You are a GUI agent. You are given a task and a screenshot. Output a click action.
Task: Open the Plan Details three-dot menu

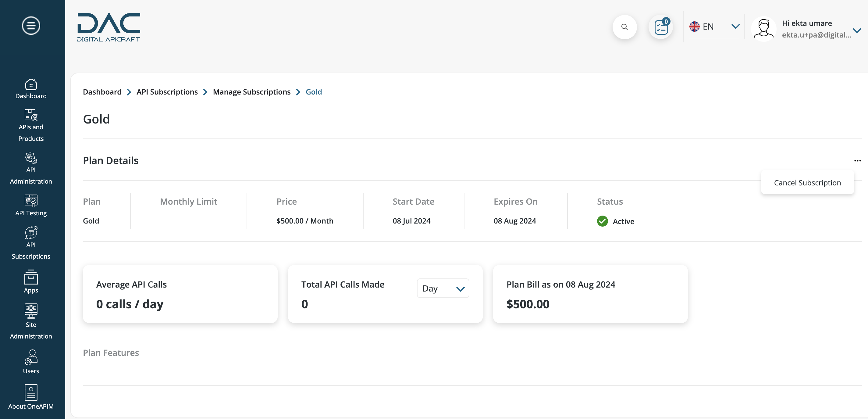[x=857, y=161]
